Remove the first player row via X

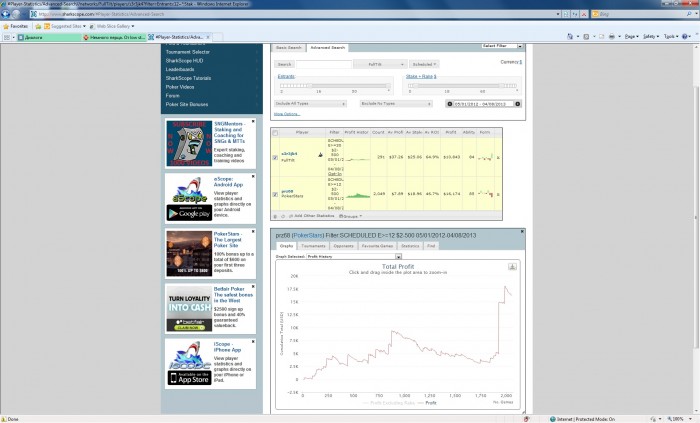point(498,158)
